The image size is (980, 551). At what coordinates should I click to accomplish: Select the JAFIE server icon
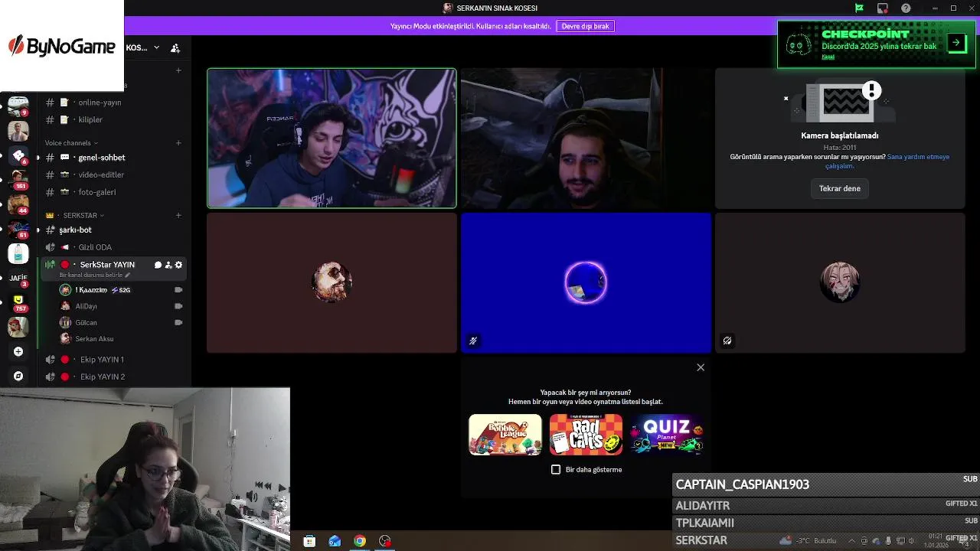point(18,278)
